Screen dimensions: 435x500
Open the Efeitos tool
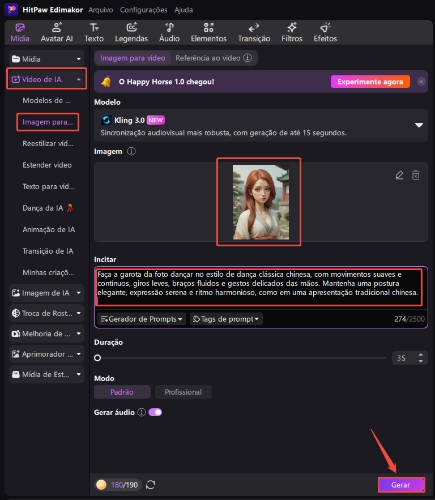(x=325, y=33)
